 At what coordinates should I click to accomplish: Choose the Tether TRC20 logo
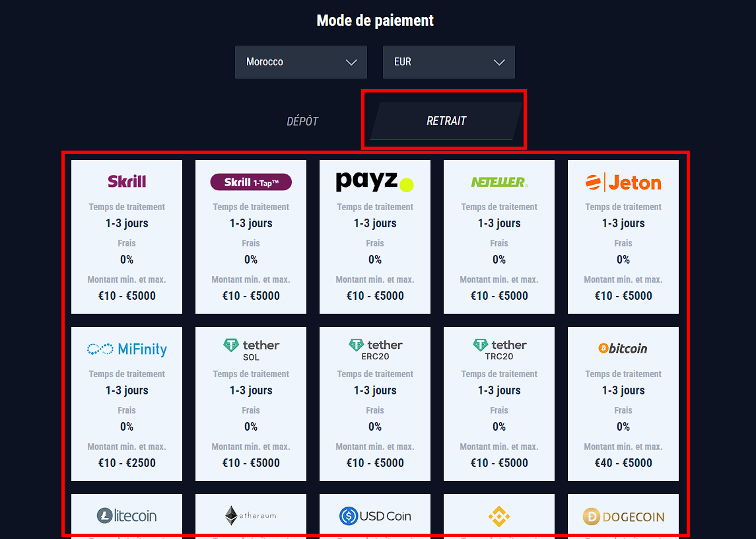click(x=499, y=350)
